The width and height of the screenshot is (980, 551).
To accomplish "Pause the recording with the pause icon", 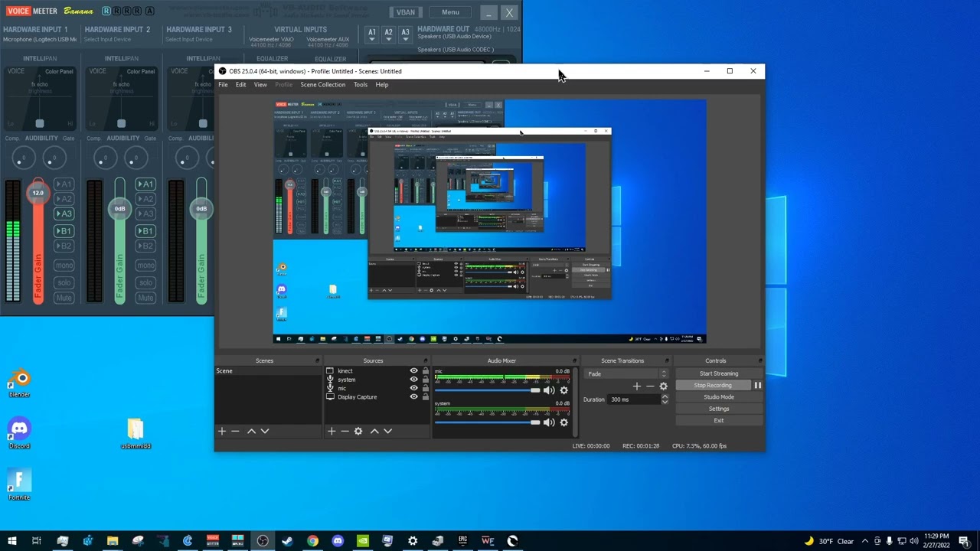I will click(x=757, y=385).
